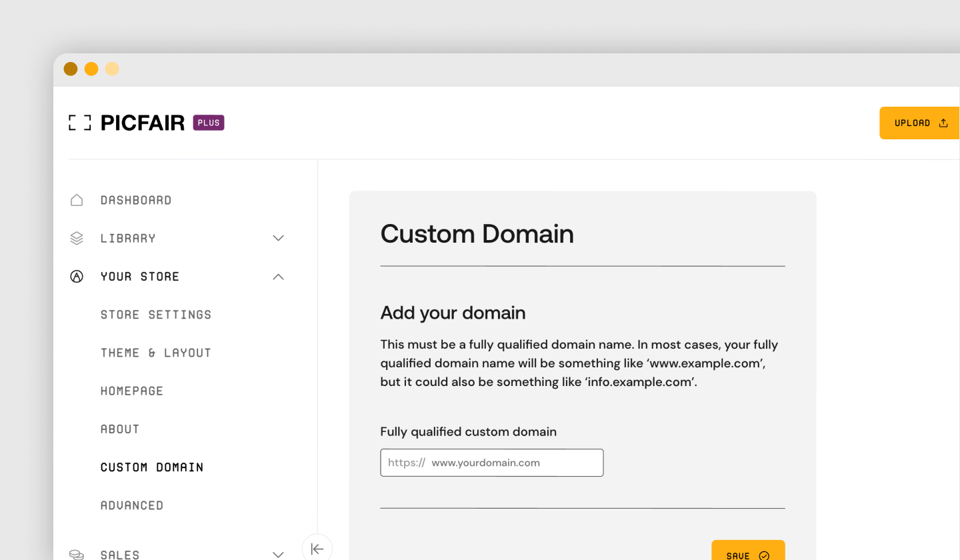This screenshot has height=560, width=960.
Task: Click the Custom Domain heading
Action: (x=477, y=234)
